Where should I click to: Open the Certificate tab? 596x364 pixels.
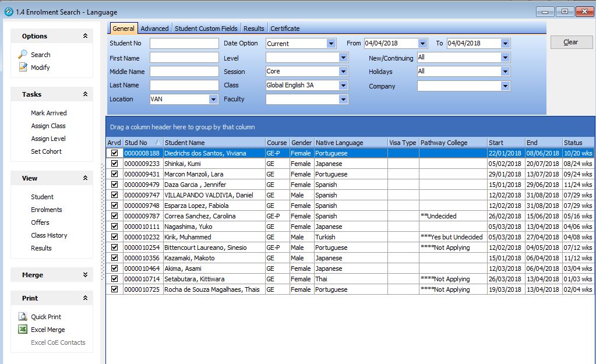[x=285, y=27]
